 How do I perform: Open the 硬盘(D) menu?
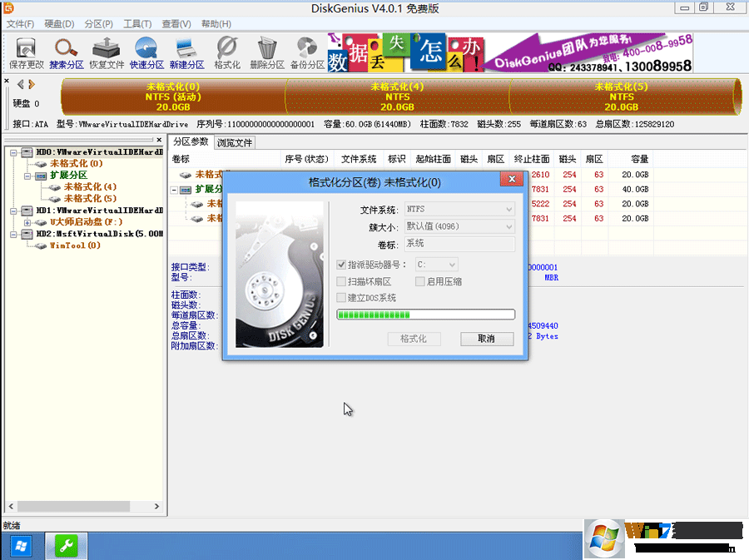(57, 23)
